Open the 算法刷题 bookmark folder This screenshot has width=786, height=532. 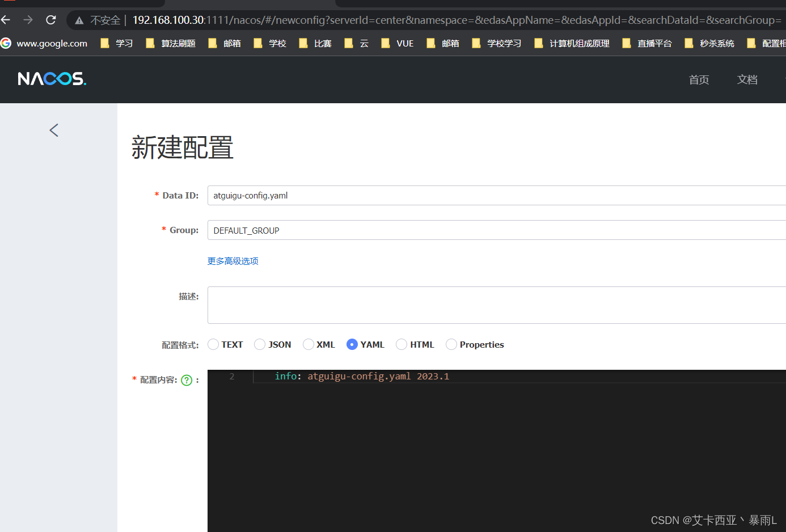(x=171, y=43)
